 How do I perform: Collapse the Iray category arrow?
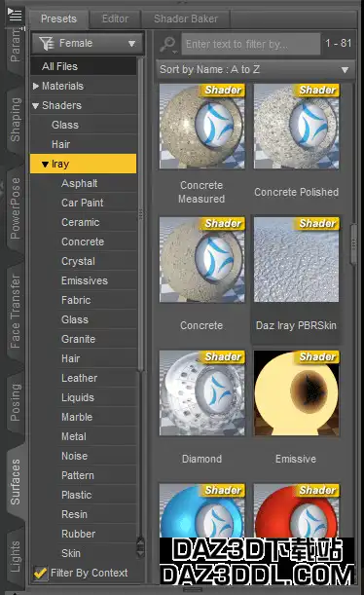[45, 165]
